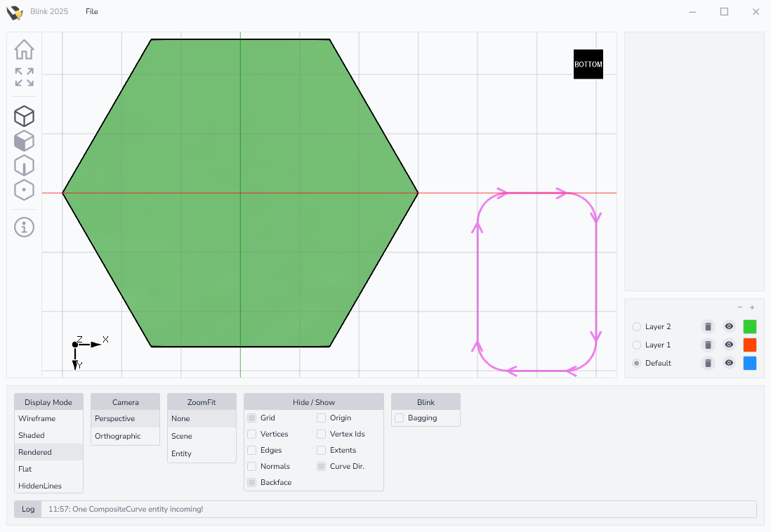This screenshot has width=771, height=532.
Task: Choose Wireframe display mode
Action: [37, 418]
